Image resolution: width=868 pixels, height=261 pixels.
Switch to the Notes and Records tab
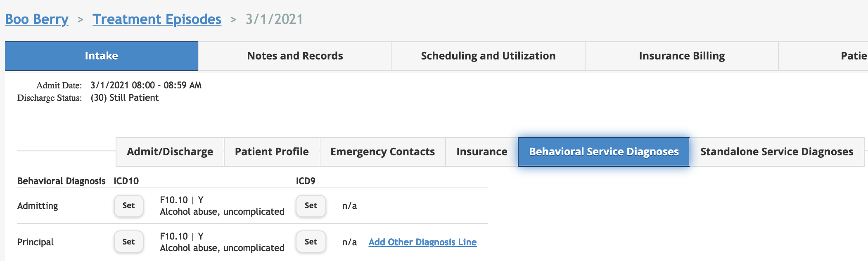click(x=295, y=56)
